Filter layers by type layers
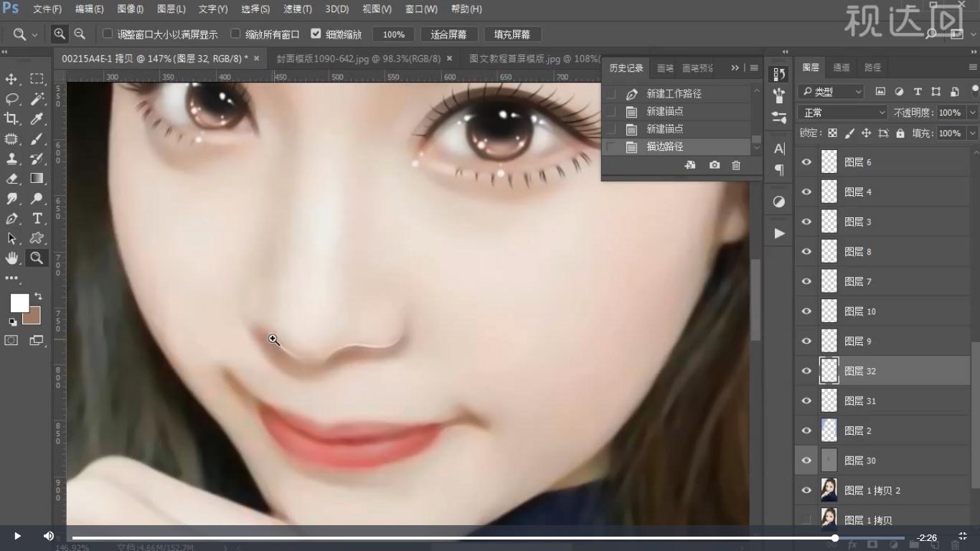The height and width of the screenshot is (551, 980). 918,92
